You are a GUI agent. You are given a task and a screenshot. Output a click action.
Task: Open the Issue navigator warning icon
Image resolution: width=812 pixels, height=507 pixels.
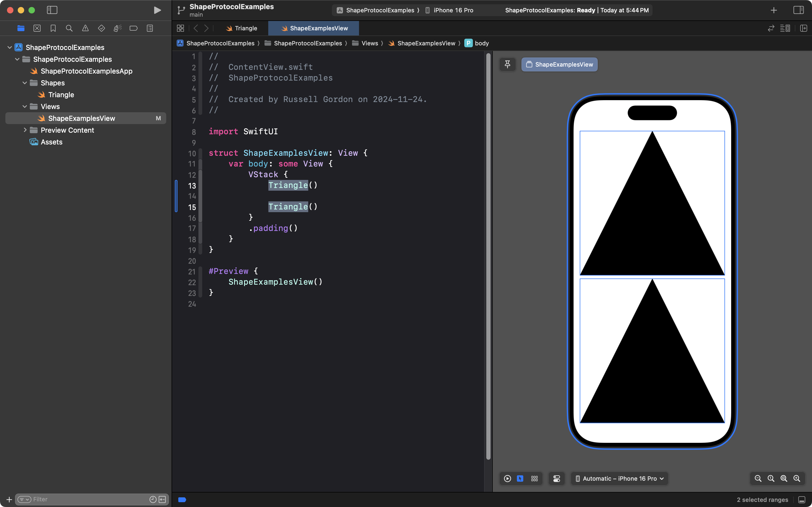coord(85,28)
